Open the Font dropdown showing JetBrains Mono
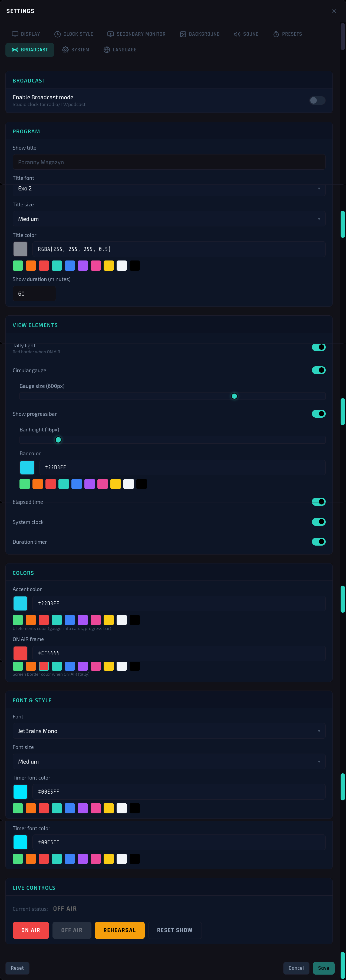Image resolution: width=346 pixels, height=980 pixels. (x=169, y=731)
